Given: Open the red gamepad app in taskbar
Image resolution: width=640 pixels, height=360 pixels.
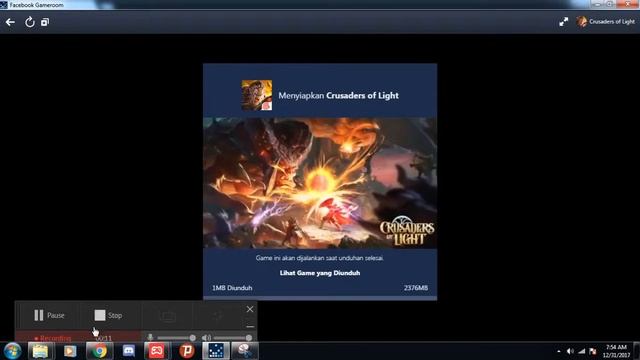Looking at the screenshot, I should pos(156,351).
